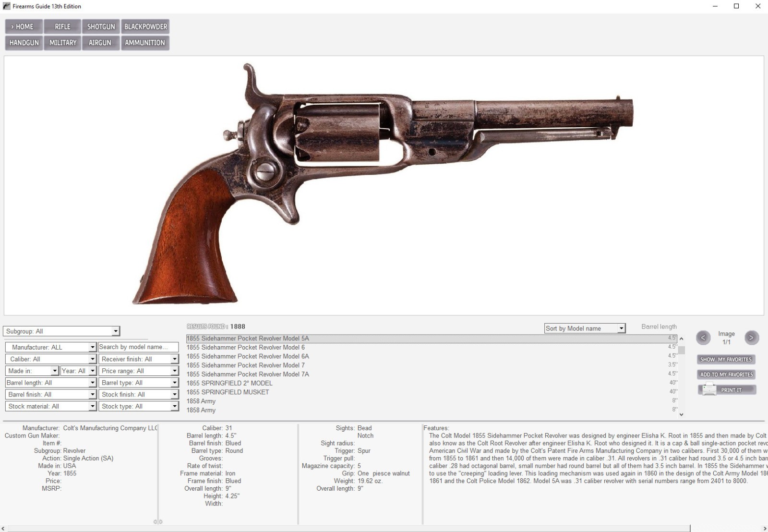This screenshot has height=532, width=768.
Task: Click the Image 1/1 counter
Action: point(726,338)
